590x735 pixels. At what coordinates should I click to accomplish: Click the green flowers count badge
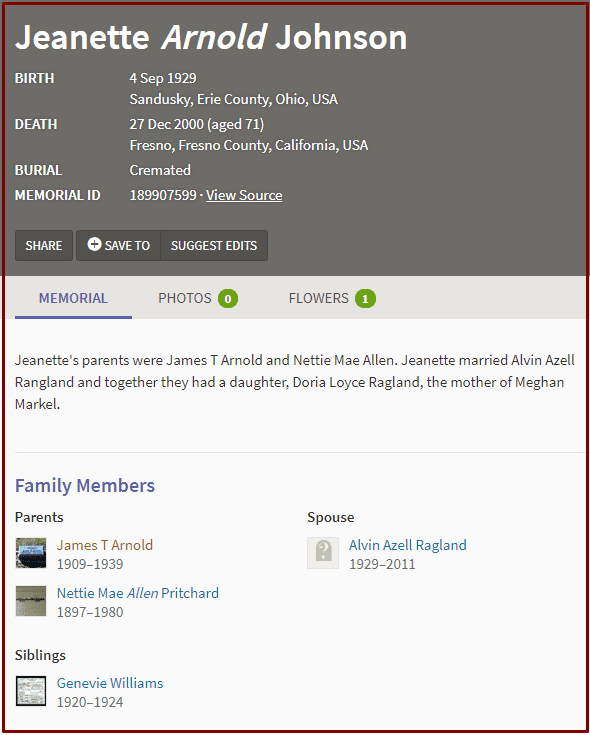pyautogui.click(x=365, y=299)
